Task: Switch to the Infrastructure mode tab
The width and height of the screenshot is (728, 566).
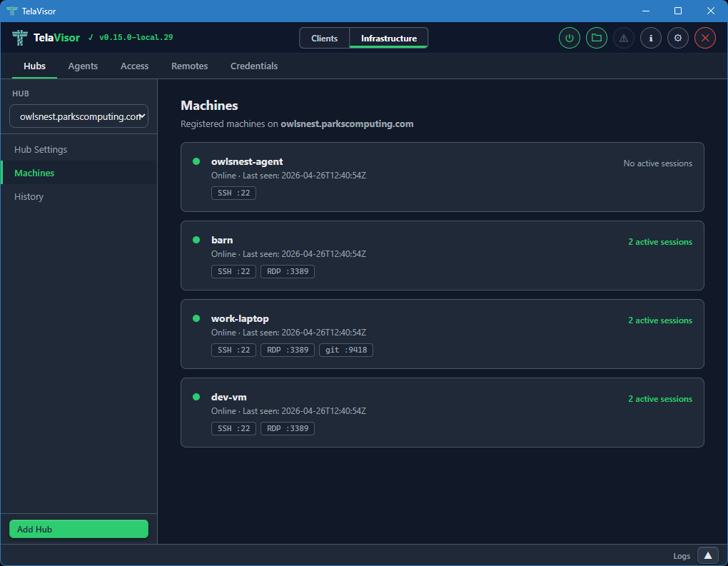Action: pos(388,38)
